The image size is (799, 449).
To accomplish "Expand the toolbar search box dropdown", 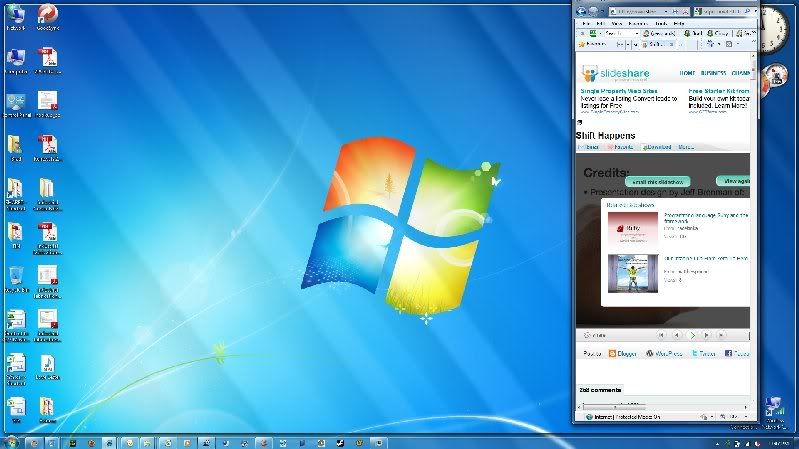I will [636, 34].
